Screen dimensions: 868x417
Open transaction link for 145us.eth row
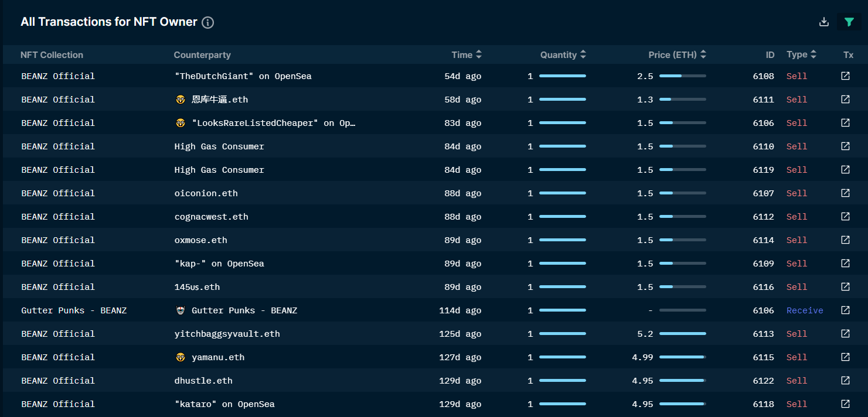click(x=845, y=287)
